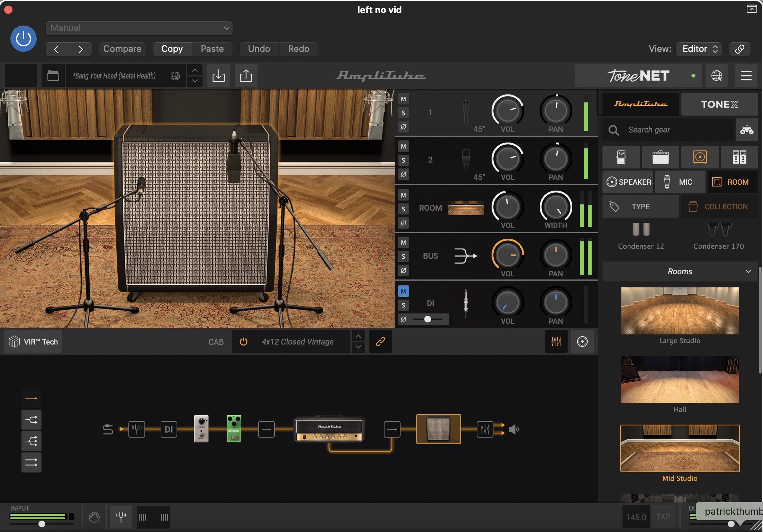Select the green overdrive pedal in chain

click(234, 429)
